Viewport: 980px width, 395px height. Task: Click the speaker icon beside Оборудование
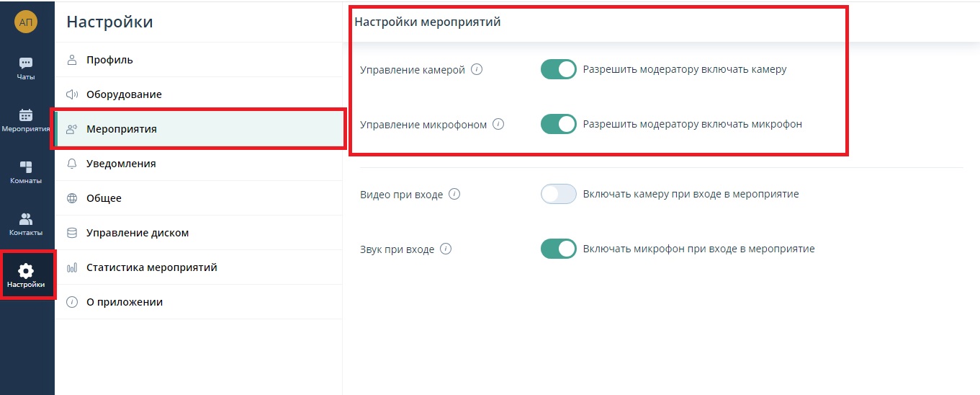tap(72, 94)
